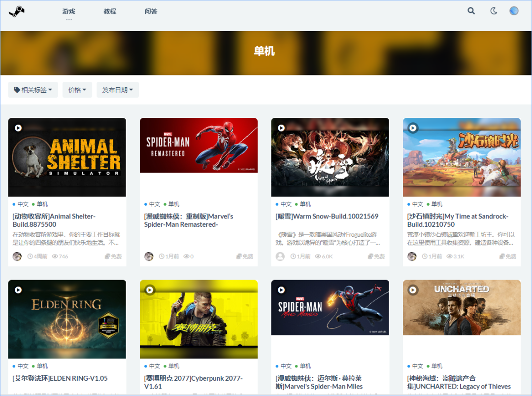Image resolution: width=532 pixels, height=396 pixels.
Task: Click the play icon on Elden Ring thumbnail
Action: pyautogui.click(x=18, y=290)
